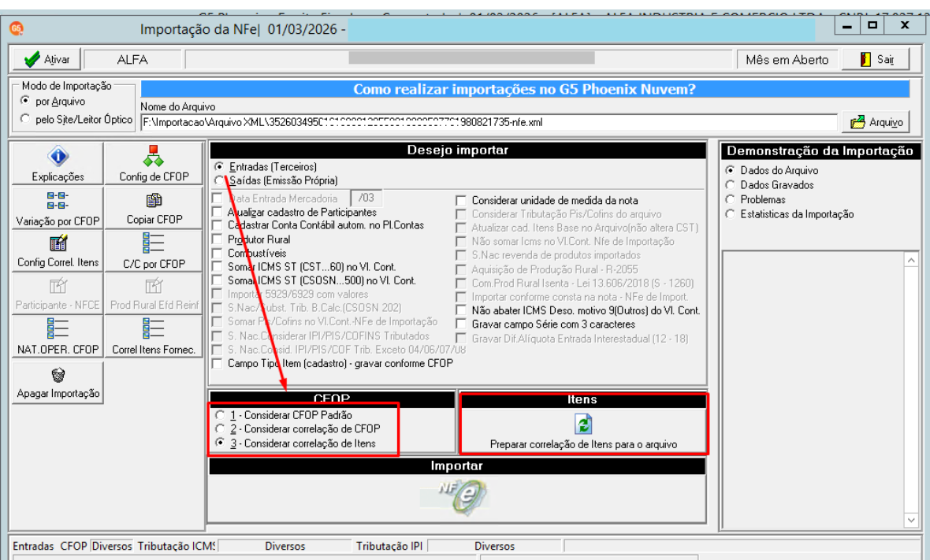This screenshot has width=930, height=560.
Task: Open Config de CFOP
Action: 154,164
